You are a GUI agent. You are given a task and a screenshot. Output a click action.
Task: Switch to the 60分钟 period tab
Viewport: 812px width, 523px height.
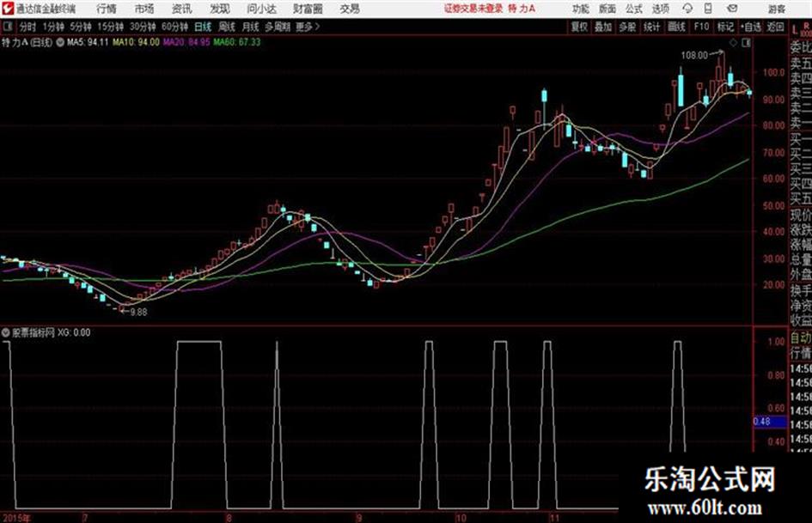click(175, 27)
